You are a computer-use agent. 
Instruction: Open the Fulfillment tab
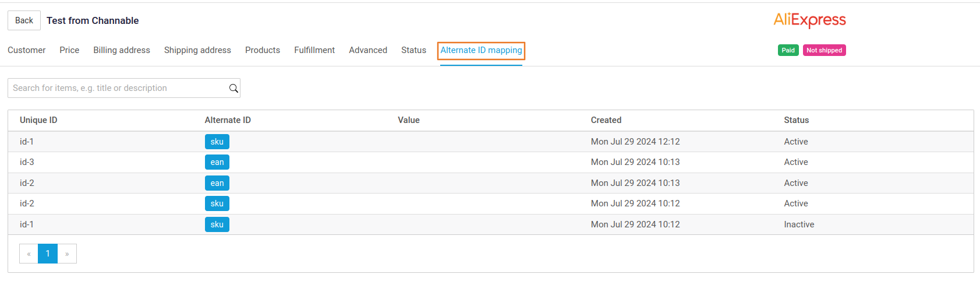pos(314,50)
